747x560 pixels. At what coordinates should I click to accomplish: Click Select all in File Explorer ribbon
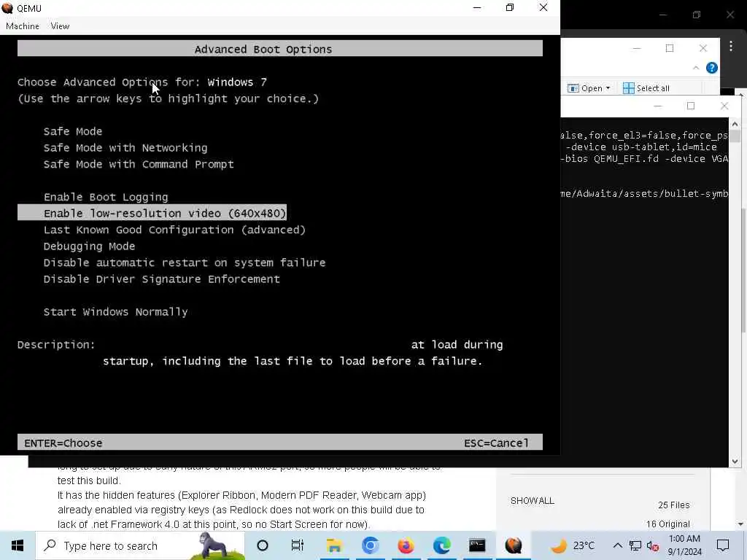click(x=646, y=88)
